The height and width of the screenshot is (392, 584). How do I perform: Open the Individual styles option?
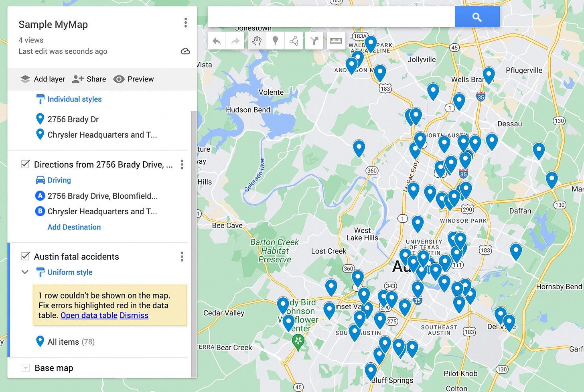(x=75, y=99)
